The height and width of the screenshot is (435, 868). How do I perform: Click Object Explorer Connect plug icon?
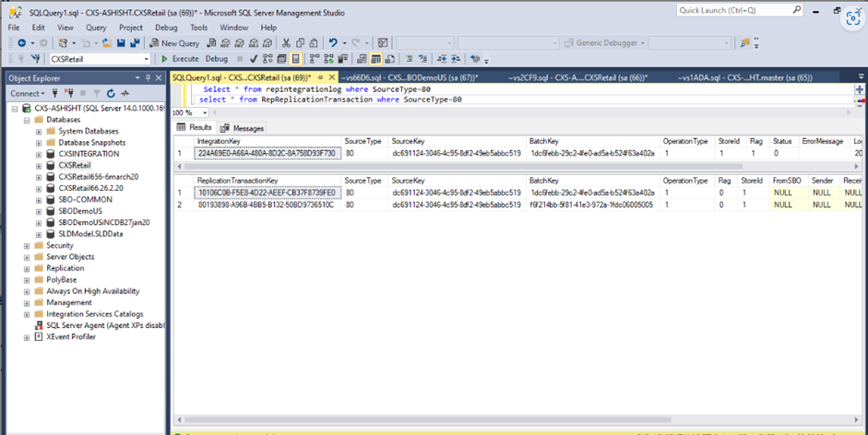pyautogui.click(x=54, y=93)
